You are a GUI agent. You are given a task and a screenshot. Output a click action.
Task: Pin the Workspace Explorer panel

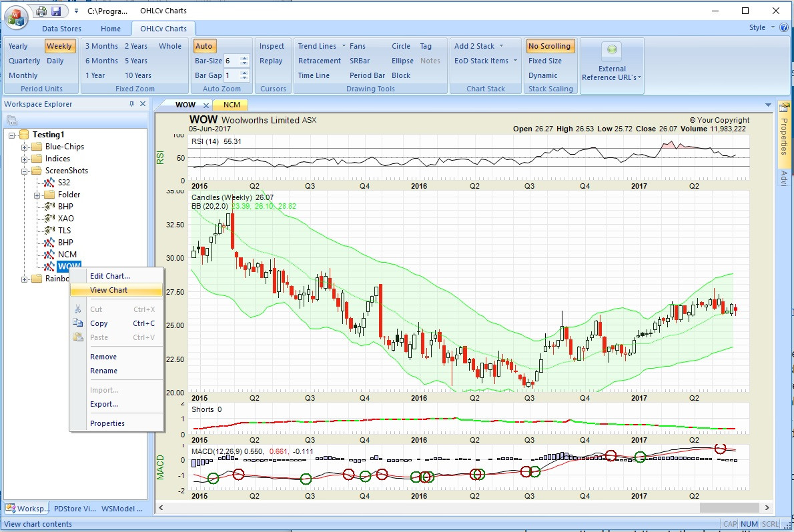[x=131, y=104]
